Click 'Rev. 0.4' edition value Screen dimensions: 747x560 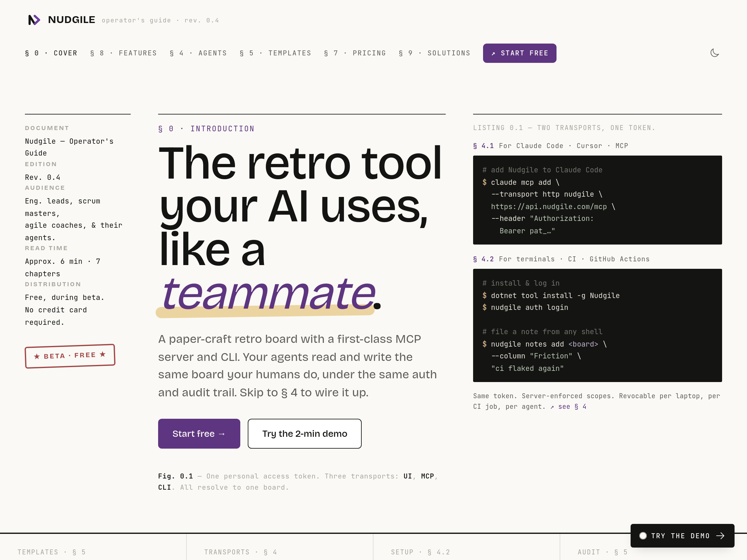click(x=43, y=178)
